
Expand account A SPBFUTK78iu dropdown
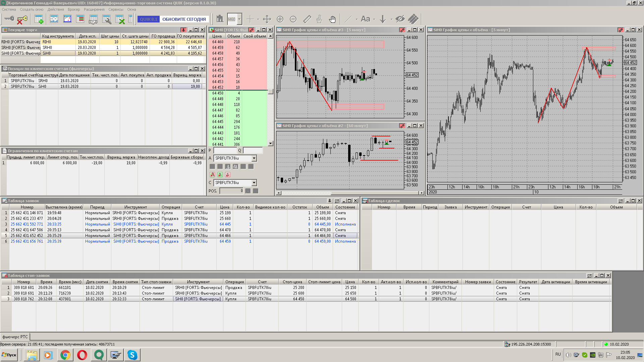tap(254, 158)
